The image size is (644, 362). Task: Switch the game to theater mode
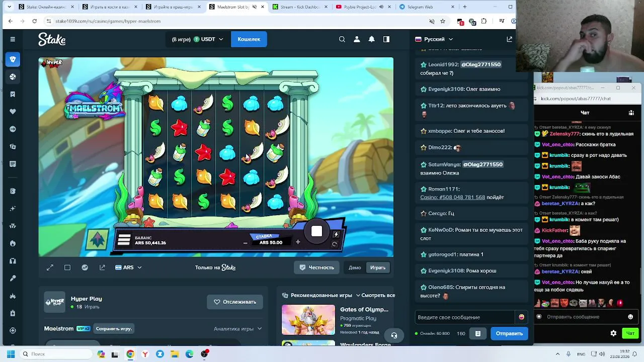pos(67,267)
